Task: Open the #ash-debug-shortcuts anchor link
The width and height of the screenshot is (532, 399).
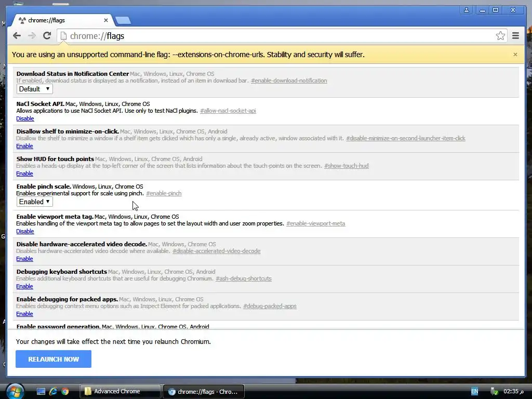Action: coord(243,278)
